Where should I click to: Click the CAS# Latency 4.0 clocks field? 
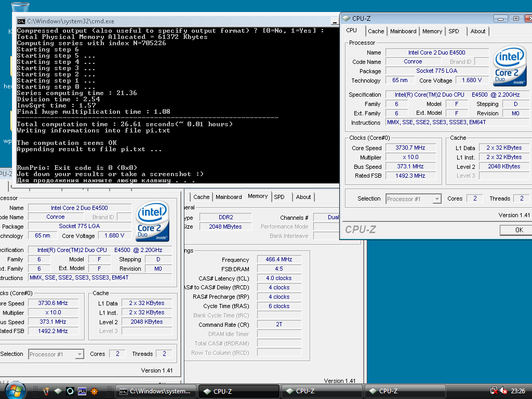coord(279,278)
